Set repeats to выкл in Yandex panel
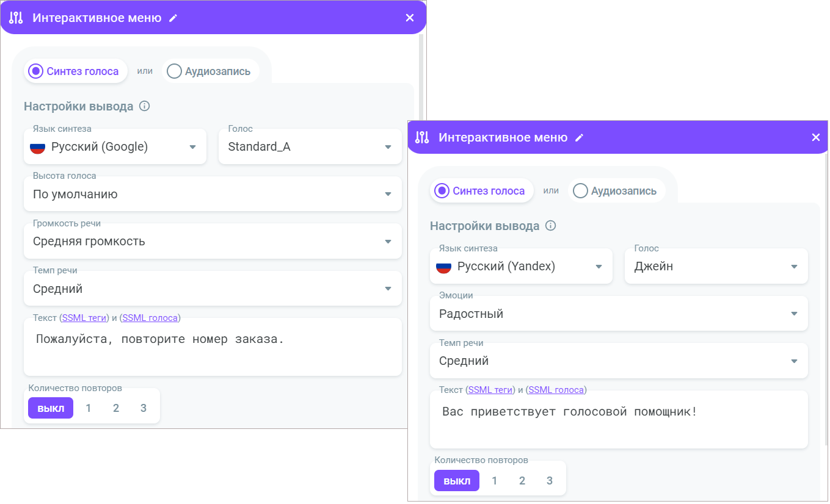Screen dimensions: 830x504 [x=457, y=481]
